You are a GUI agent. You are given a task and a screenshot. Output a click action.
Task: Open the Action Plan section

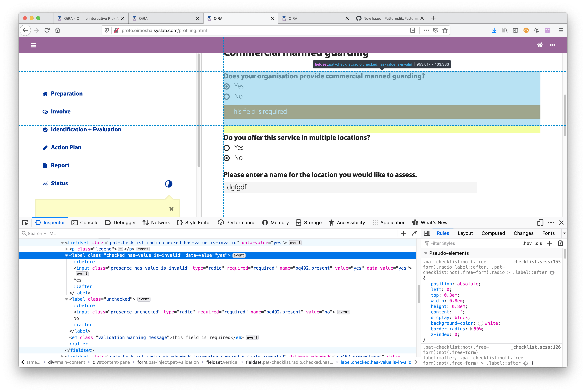tap(66, 147)
